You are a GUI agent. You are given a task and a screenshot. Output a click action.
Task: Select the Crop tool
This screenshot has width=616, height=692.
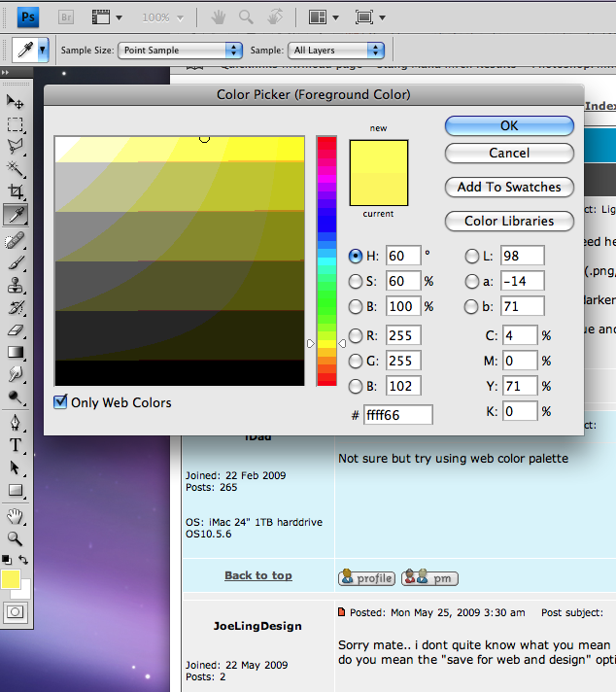click(x=16, y=191)
